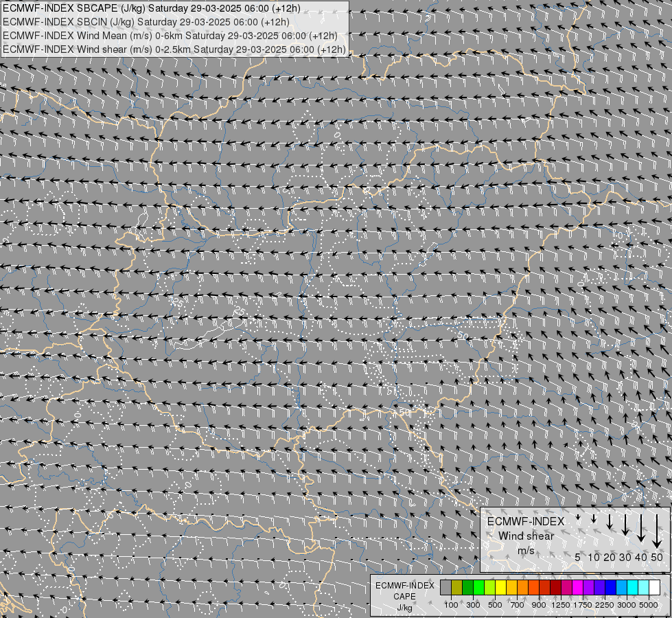
Task: Click the 5 m/s wind shear legend arrow
Action: pyautogui.click(x=578, y=518)
